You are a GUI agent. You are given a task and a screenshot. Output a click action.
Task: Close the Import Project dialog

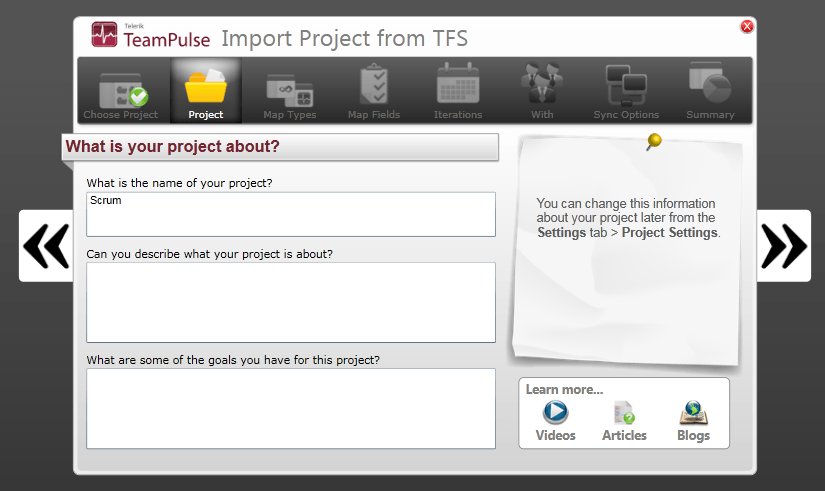(747, 27)
